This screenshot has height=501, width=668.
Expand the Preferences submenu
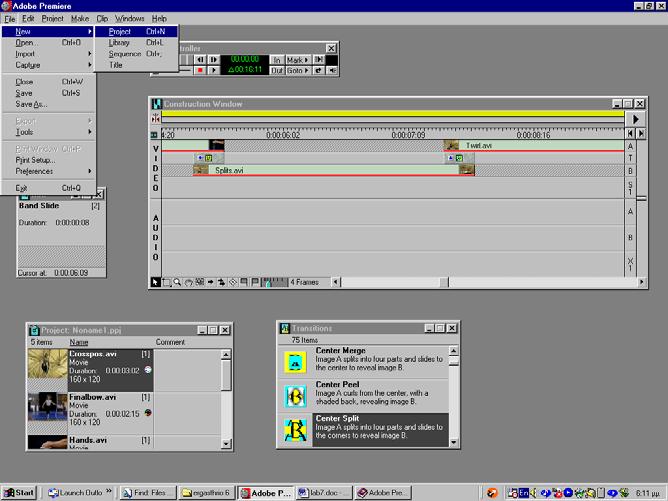pyautogui.click(x=49, y=171)
